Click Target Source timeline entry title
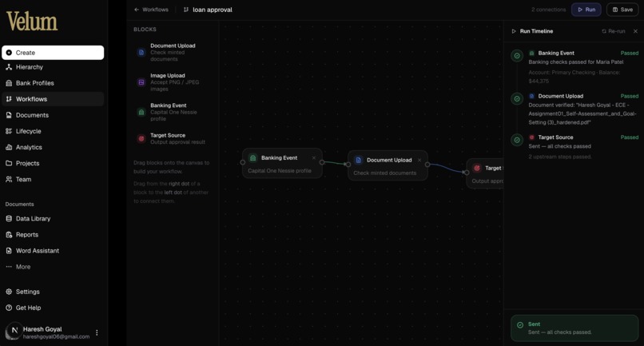 555,137
